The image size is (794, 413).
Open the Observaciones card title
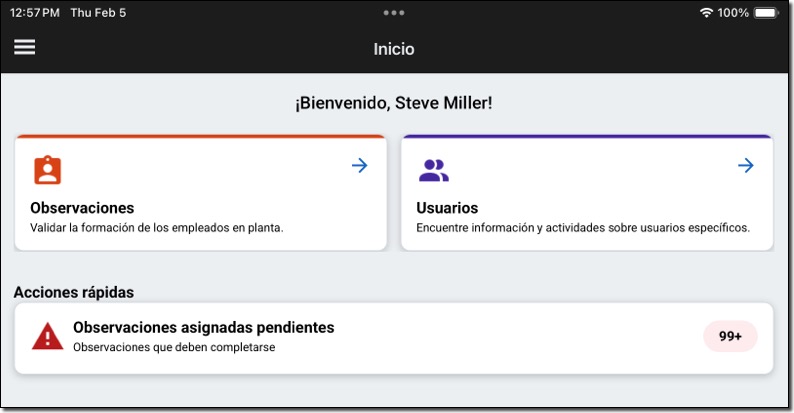click(x=82, y=208)
